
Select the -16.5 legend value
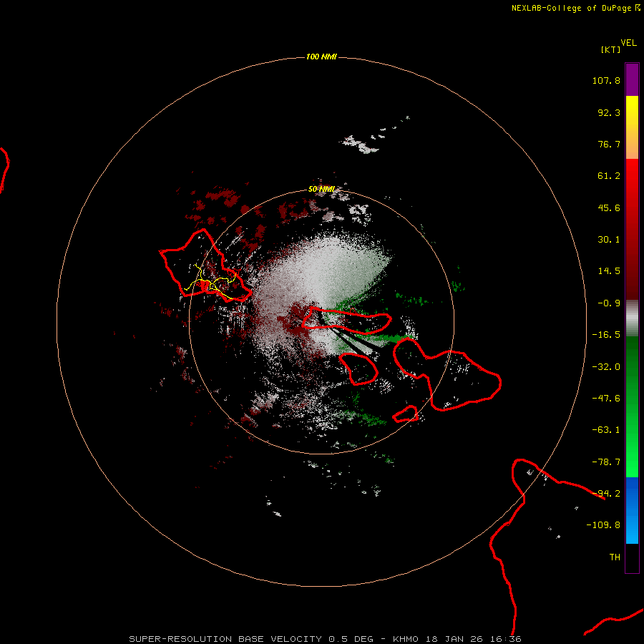[606, 335]
